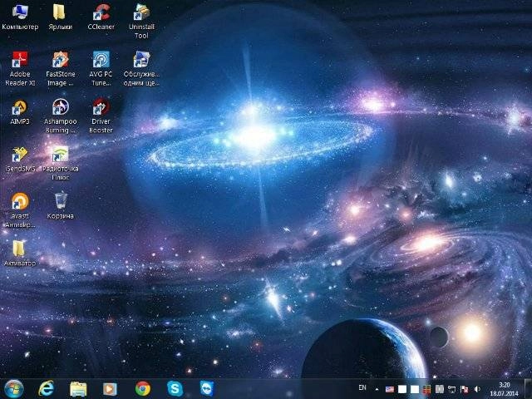The image size is (532, 399).
Task: Open Skype from the taskbar
Action: 175,389
